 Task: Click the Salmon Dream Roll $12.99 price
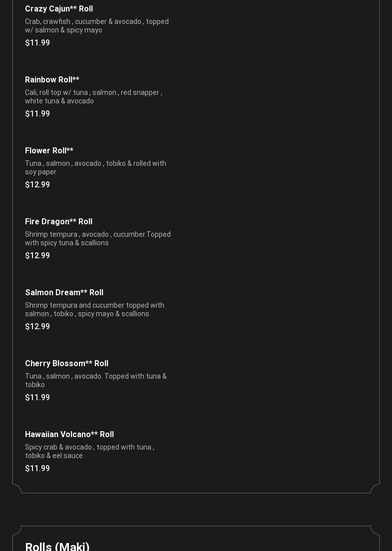pyautogui.click(x=37, y=327)
